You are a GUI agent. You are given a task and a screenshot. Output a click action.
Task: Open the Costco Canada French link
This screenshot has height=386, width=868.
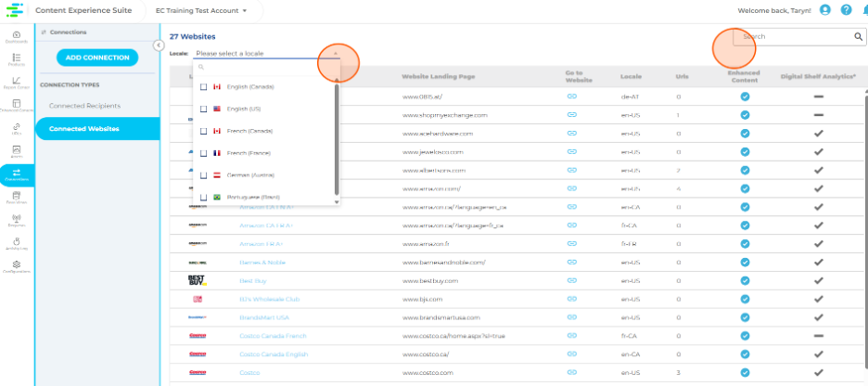click(273, 336)
